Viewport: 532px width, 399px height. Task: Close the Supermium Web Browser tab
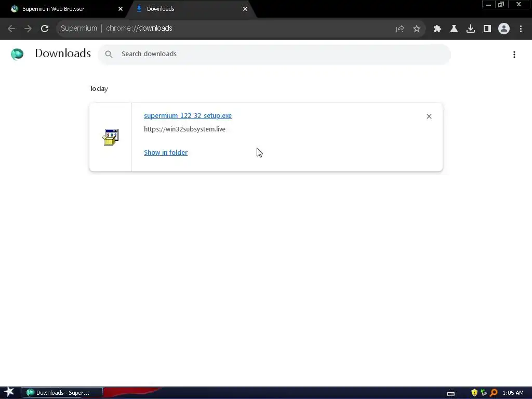point(121,9)
